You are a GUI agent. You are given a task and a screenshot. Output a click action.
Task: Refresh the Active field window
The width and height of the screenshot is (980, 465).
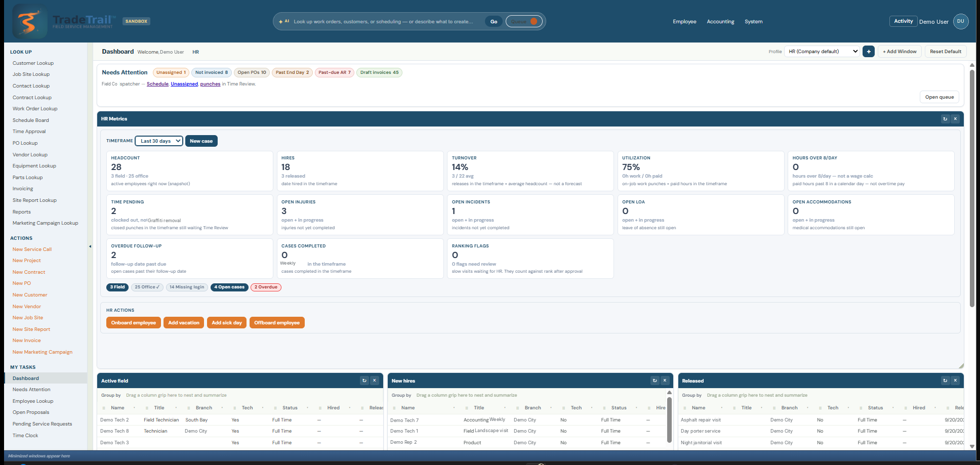(364, 381)
